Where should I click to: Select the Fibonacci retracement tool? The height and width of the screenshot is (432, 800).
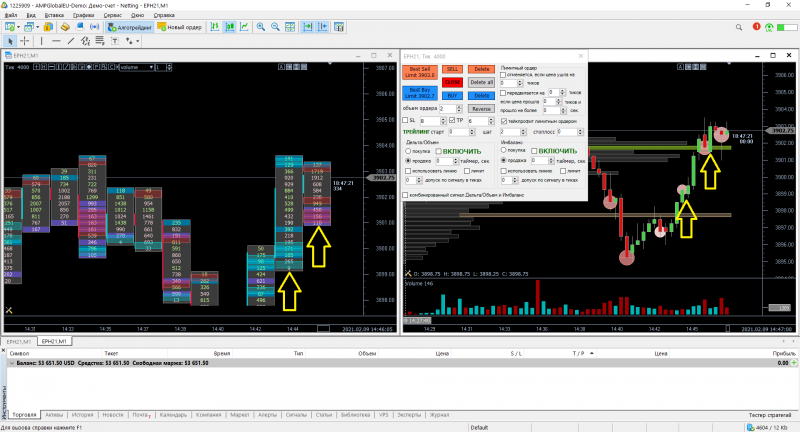point(99,41)
